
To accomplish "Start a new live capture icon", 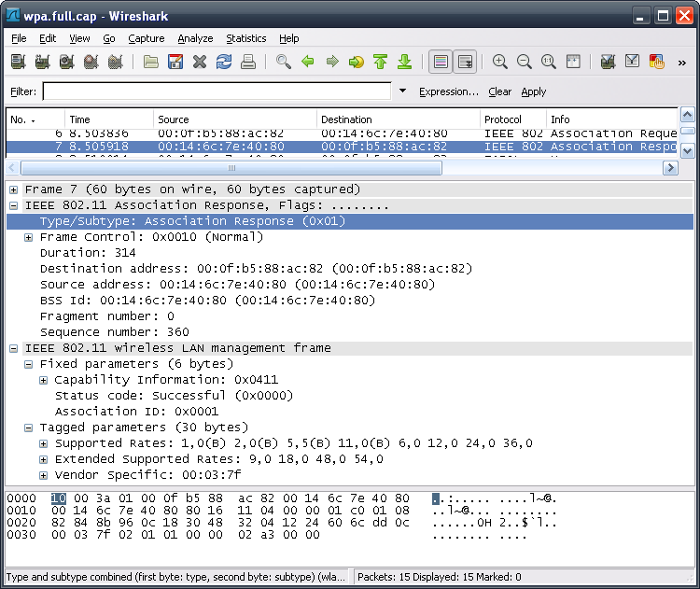I will [66, 62].
